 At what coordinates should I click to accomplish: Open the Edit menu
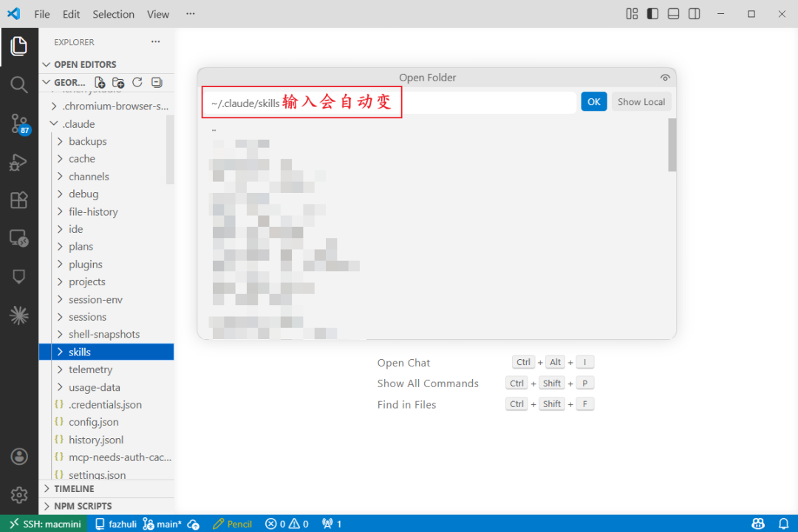point(71,14)
